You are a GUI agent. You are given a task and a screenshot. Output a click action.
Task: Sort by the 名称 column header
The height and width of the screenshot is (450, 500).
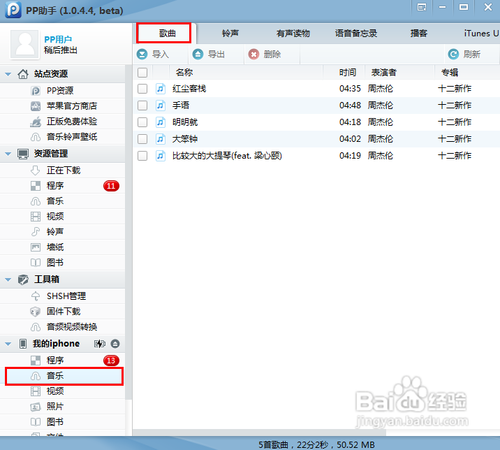pyautogui.click(x=184, y=72)
